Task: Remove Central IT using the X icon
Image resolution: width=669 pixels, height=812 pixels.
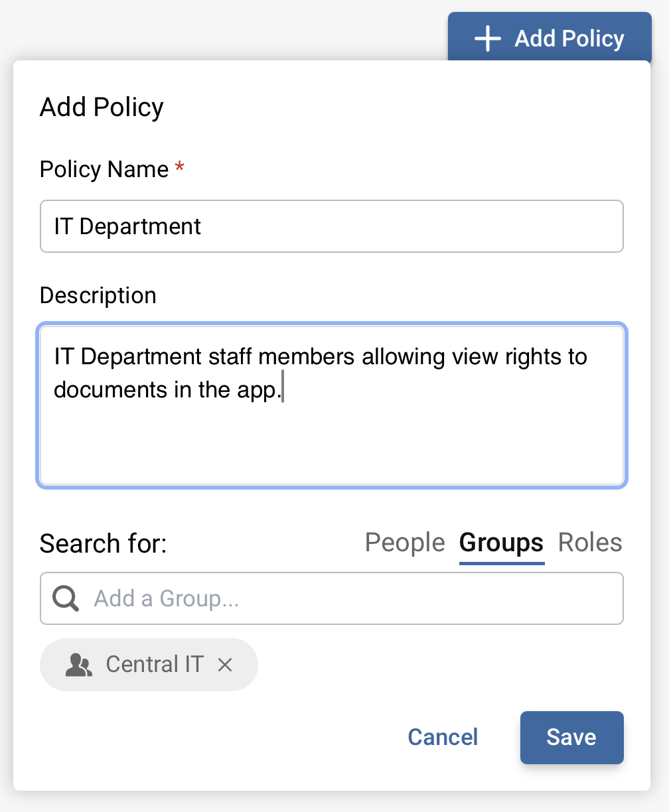Action: 225,664
